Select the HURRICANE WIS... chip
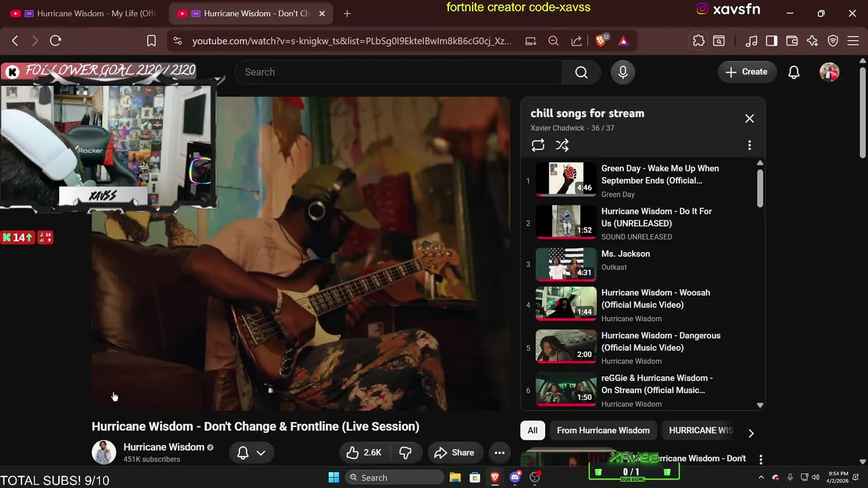Image resolution: width=868 pixels, height=488 pixels. 701,430
